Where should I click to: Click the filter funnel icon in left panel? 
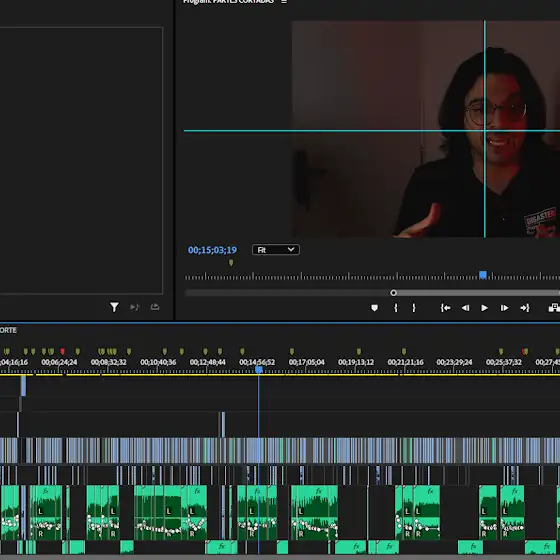pos(114,307)
